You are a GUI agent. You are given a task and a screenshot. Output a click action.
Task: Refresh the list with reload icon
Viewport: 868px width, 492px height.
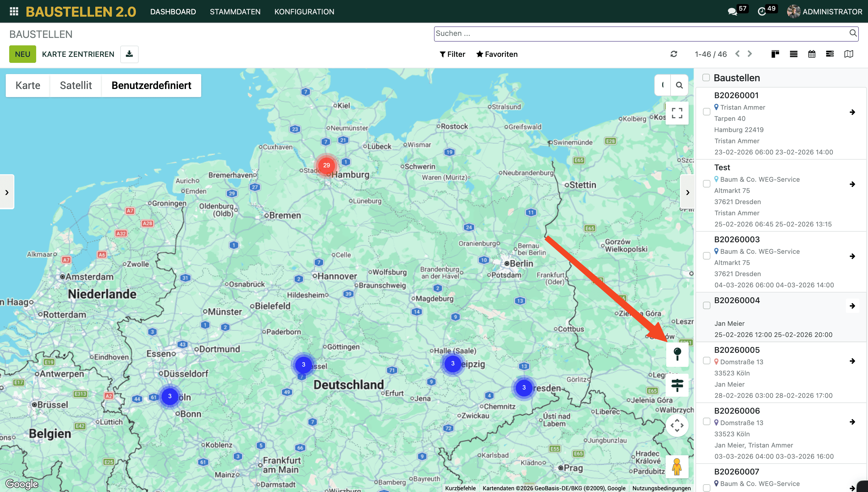click(674, 54)
